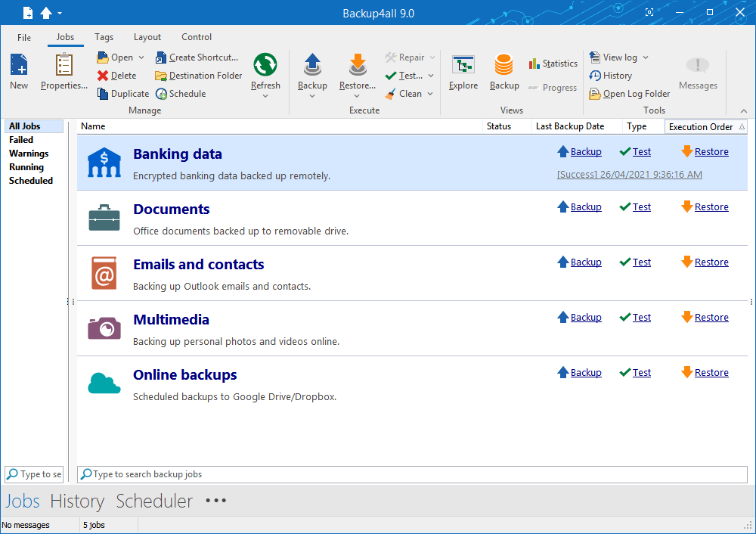Click the up arrow icon in title bar

click(x=46, y=13)
